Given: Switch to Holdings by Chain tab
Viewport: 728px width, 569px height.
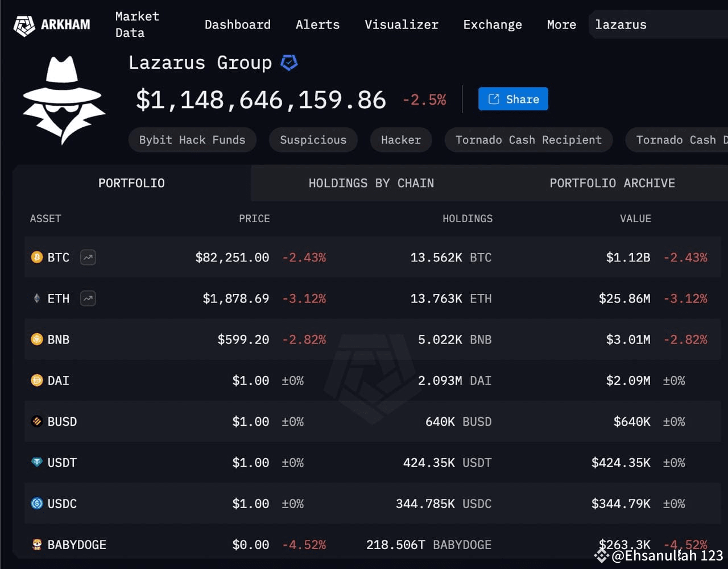Looking at the screenshot, I should [x=371, y=183].
